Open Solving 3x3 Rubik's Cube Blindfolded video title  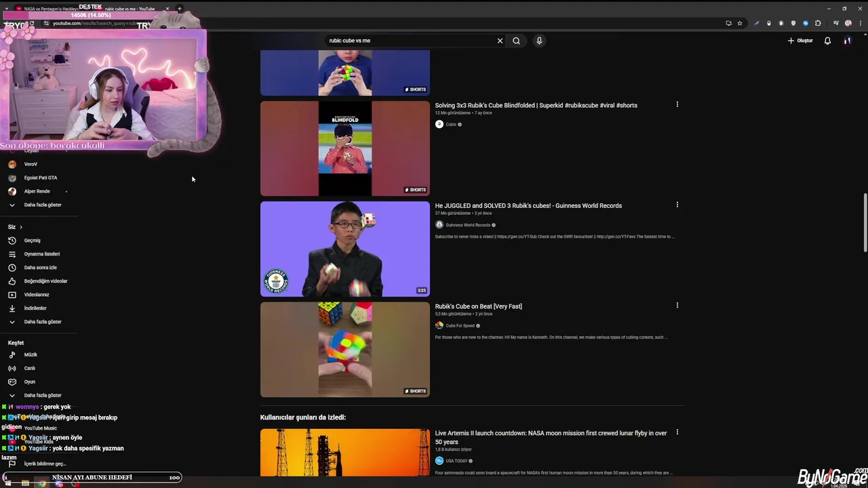tap(536, 105)
